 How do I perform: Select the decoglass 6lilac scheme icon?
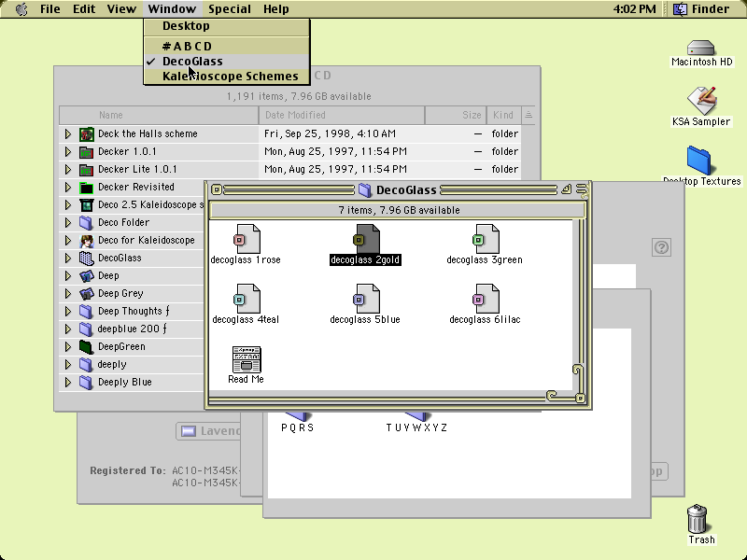pyautogui.click(x=486, y=299)
